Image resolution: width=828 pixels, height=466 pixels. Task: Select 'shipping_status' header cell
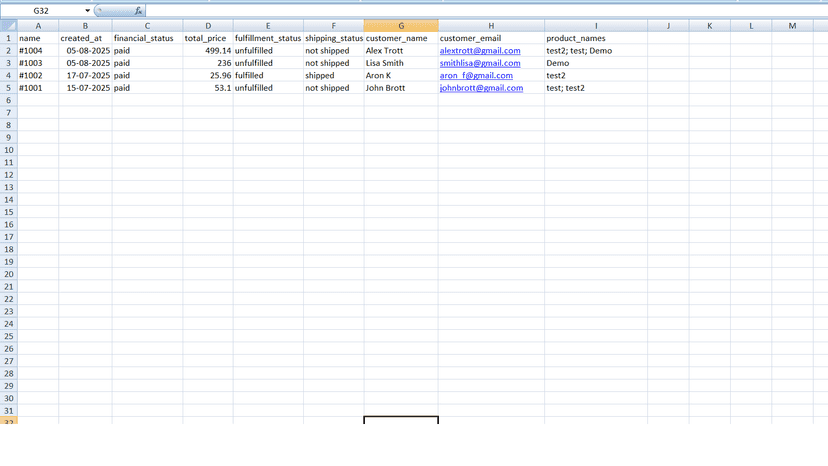[x=334, y=38]
